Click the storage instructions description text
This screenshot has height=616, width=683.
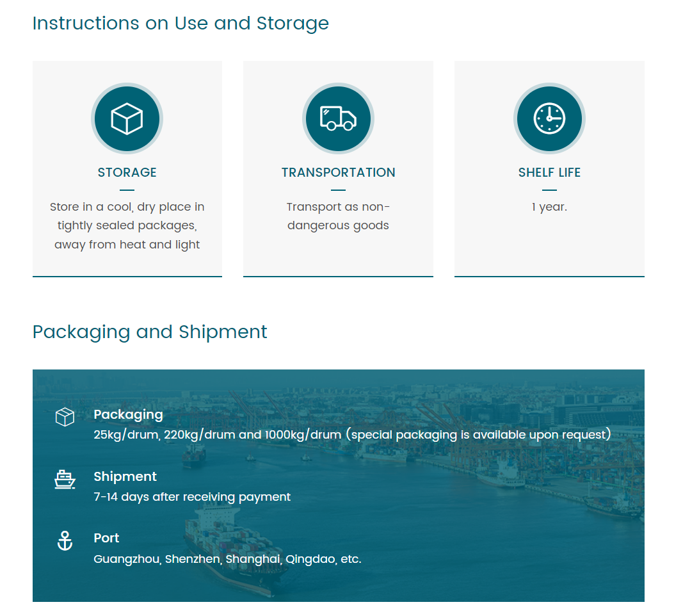point(127,225)
